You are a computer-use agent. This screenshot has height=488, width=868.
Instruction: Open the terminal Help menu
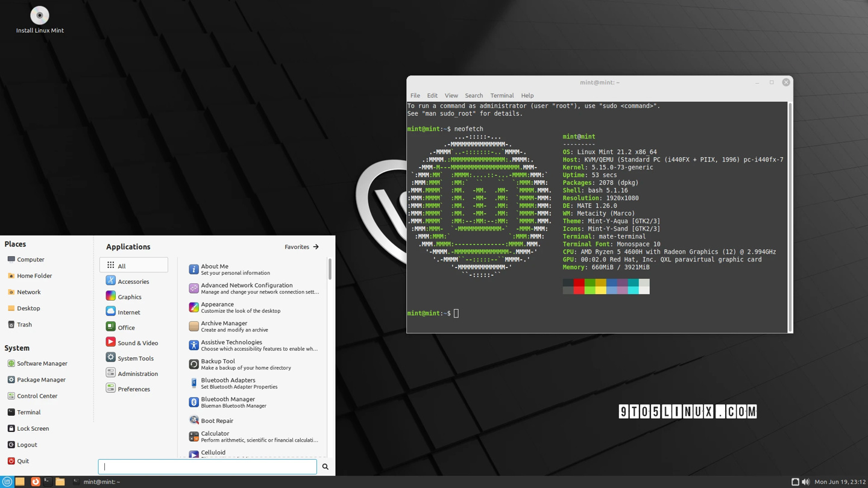pos(527,95)
